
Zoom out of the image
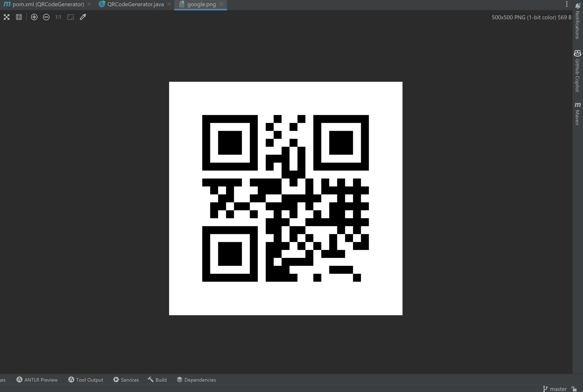click(46, 17)
